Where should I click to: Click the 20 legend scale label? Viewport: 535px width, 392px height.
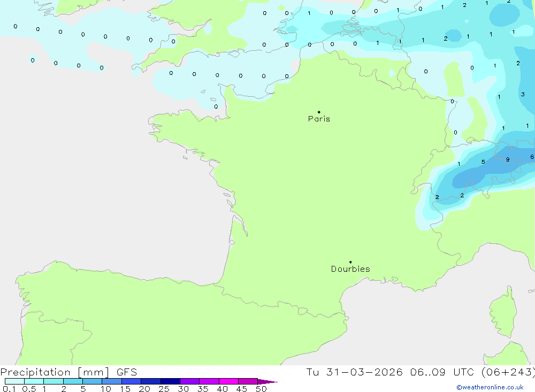pos(144,389)
